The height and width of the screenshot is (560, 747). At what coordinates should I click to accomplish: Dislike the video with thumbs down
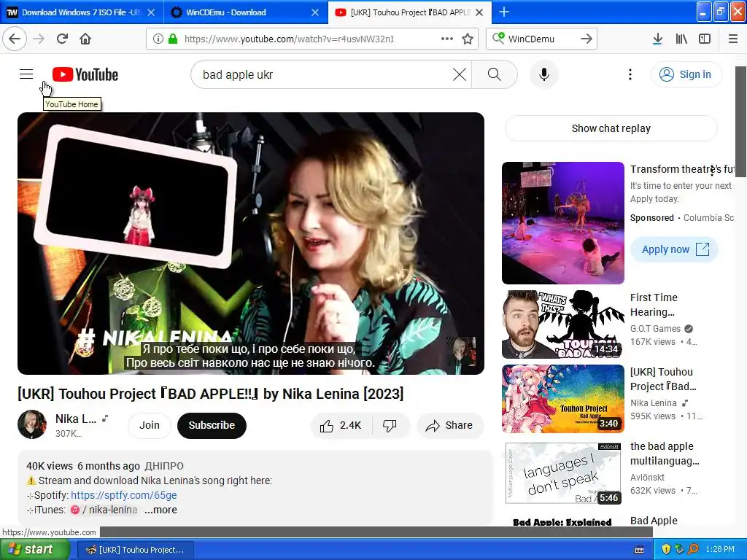coord(390,426)
